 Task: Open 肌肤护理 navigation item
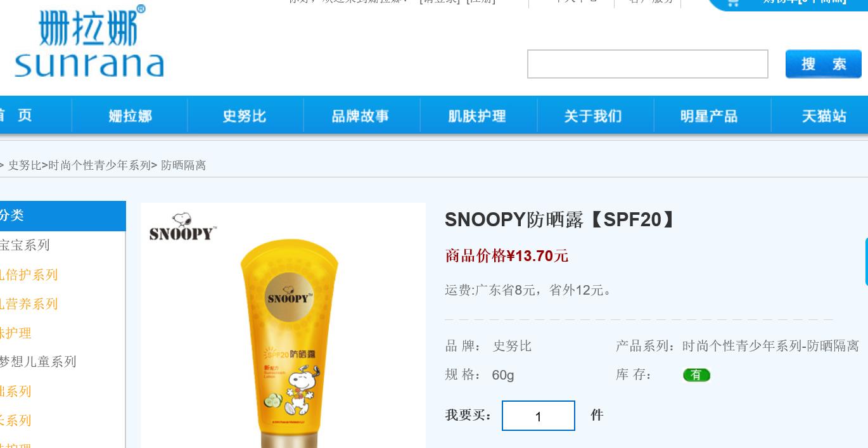[477, 116]
